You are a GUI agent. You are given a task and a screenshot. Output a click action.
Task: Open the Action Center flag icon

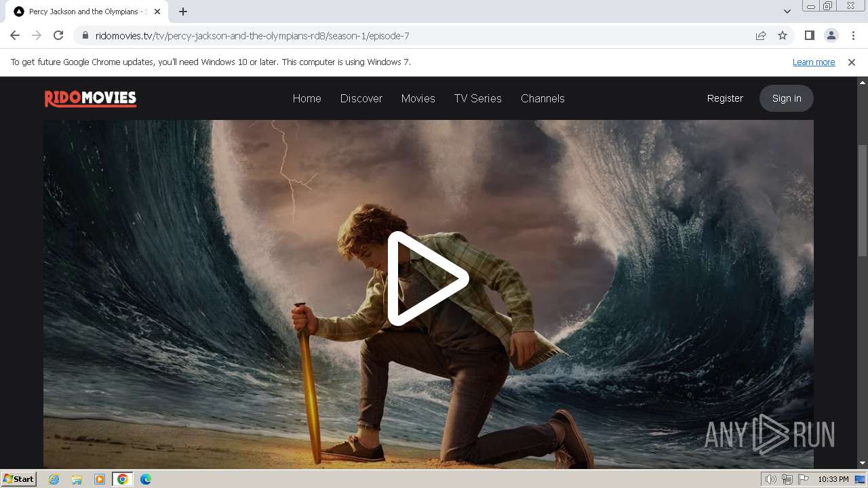[804, 479]
